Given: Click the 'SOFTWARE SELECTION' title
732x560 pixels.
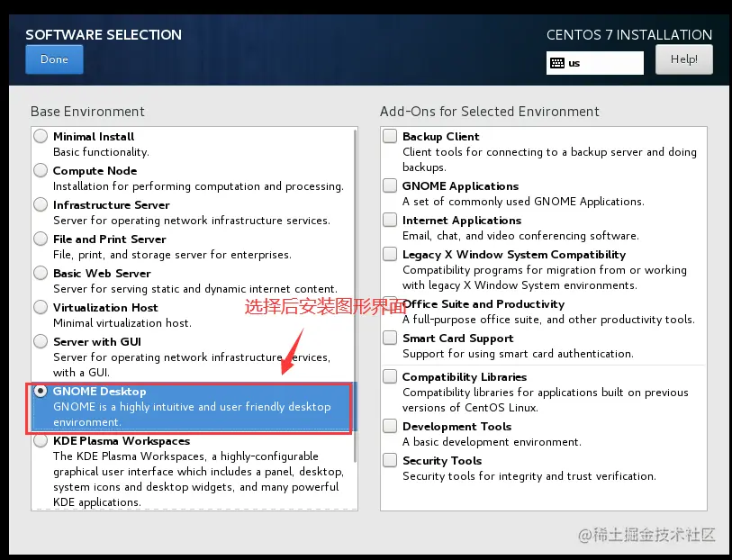Looking at the screenshot, I should tap(104, 34).
